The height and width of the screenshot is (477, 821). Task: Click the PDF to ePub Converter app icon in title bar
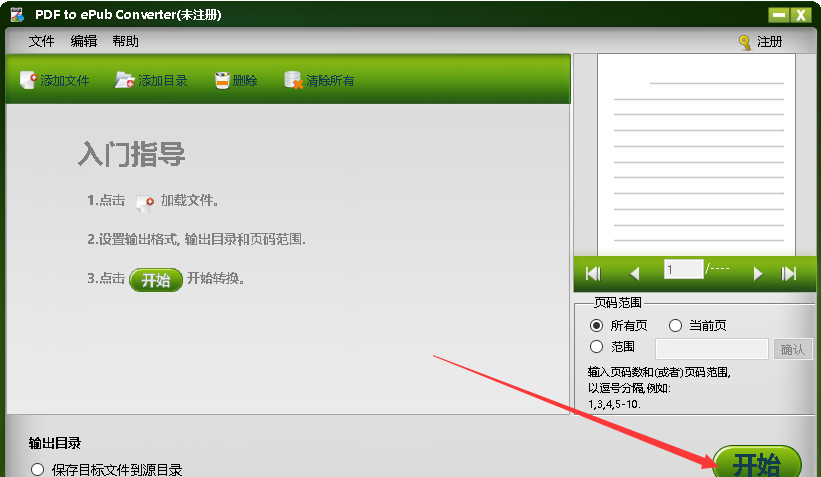coord(17,15)
